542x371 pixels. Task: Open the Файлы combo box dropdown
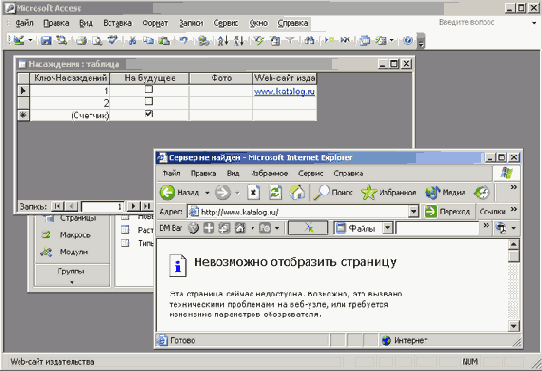click(387, 228)
